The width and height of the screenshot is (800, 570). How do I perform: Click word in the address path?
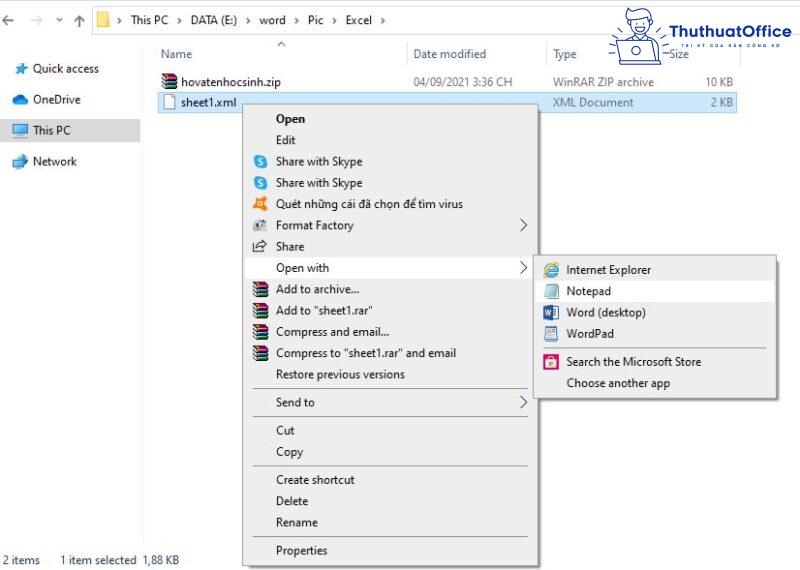[x=272, y=20]
